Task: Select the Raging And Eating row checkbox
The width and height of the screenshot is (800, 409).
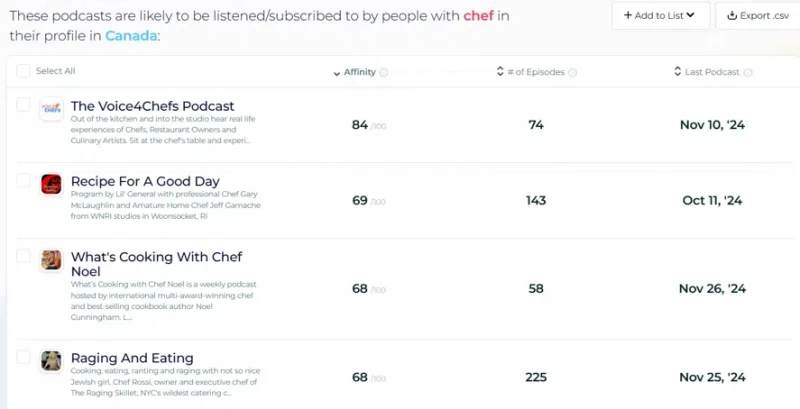Action: pos(23,357)
